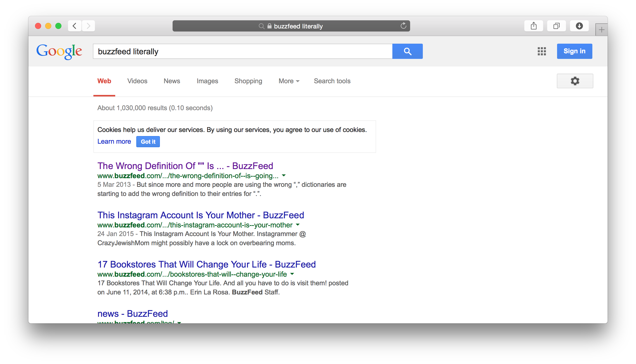636x364 pixels.
Task: Switch to the Images tab
Action: [207, 81]
